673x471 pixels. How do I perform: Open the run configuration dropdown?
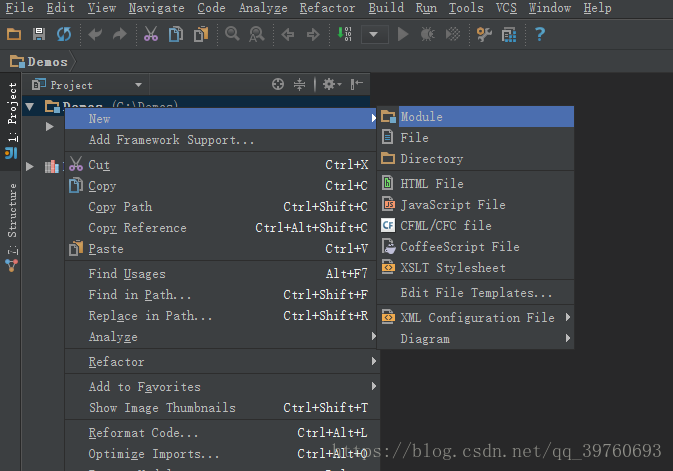(375, 34)
